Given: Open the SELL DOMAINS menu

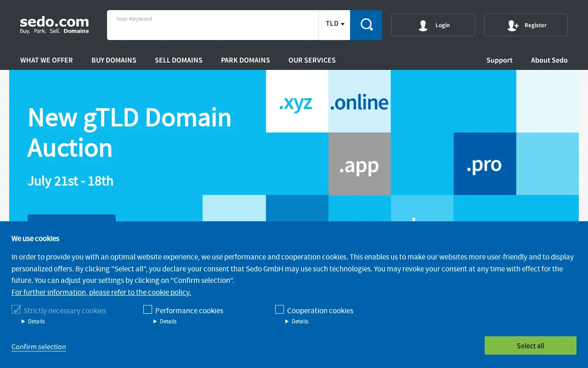Looking at the screenshot, I should point(179,60).
